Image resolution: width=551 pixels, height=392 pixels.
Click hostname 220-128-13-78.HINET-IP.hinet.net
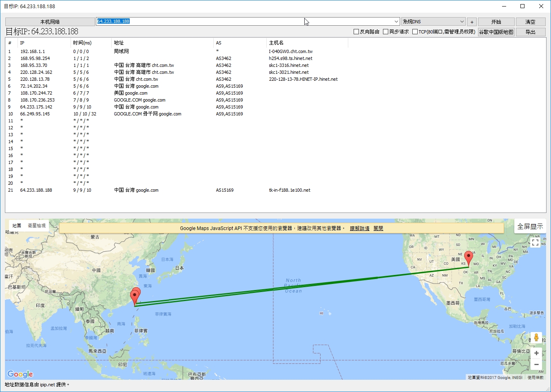coord(303,79)
